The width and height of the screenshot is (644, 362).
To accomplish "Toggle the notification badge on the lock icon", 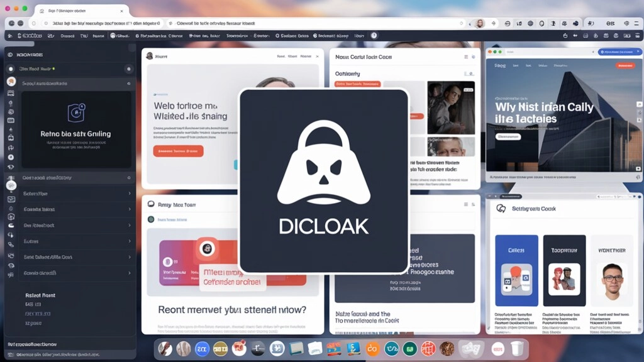I will pyautogui.click(x=82, y=106).
